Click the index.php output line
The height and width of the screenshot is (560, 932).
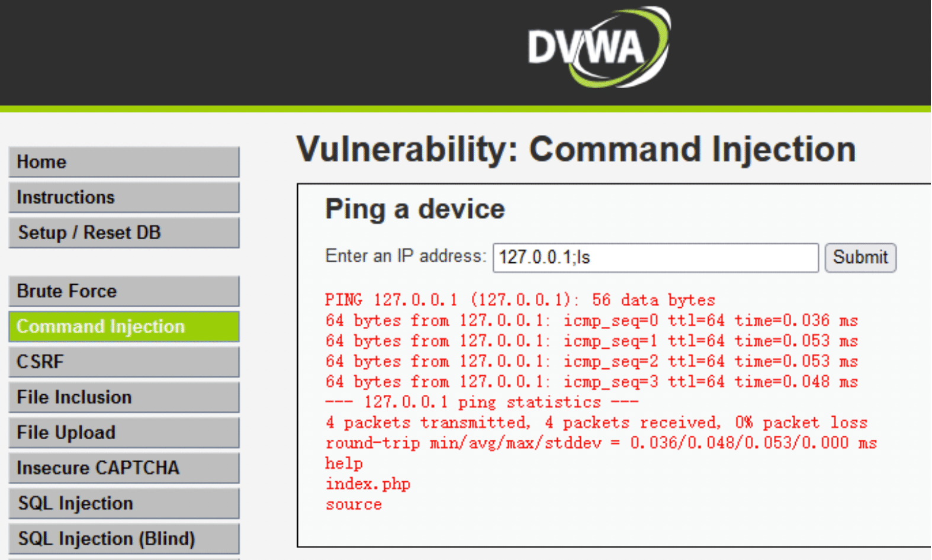(368, 484)
